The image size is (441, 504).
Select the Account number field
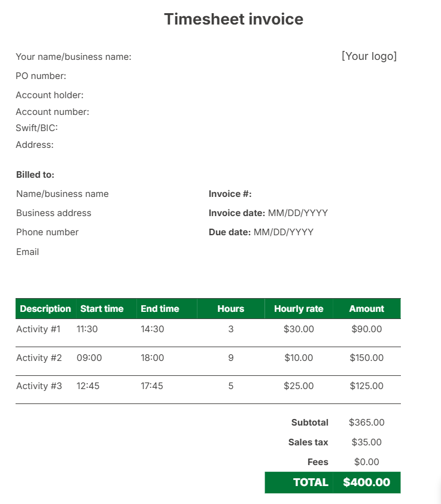click(52, 112)
